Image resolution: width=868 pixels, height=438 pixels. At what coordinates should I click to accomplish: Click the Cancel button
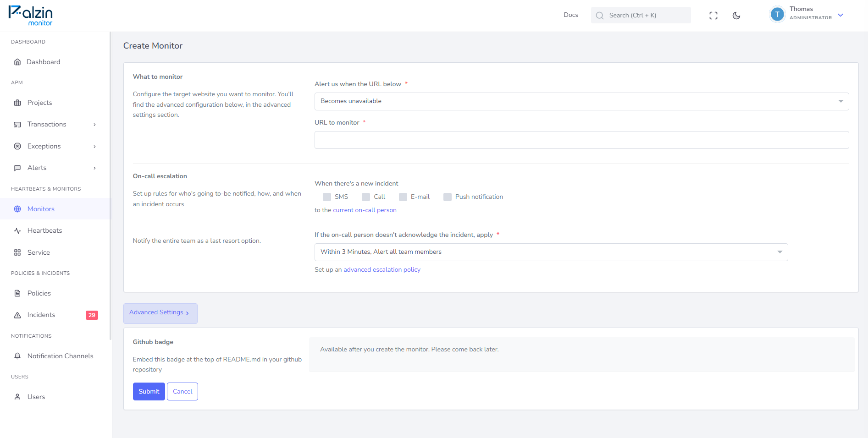182,391
